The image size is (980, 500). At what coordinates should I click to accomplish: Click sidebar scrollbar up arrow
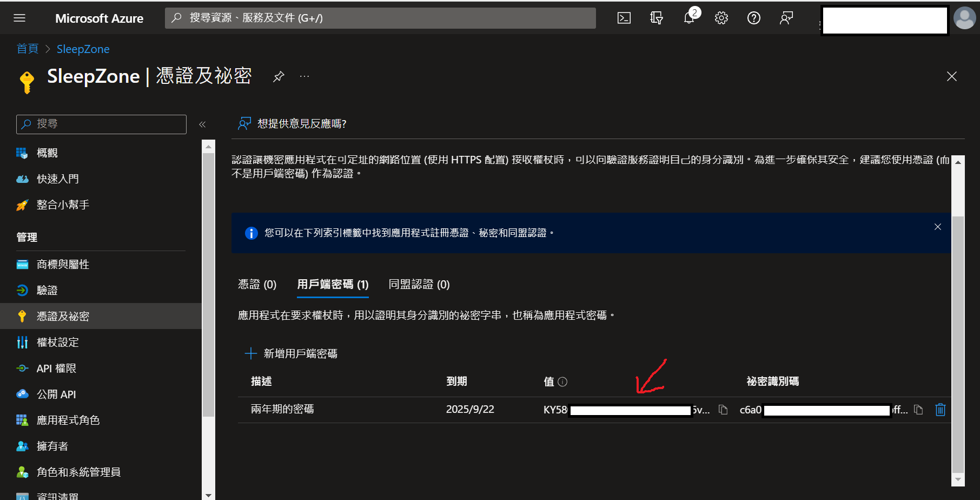pyautogui.click(x=209, y=146)
